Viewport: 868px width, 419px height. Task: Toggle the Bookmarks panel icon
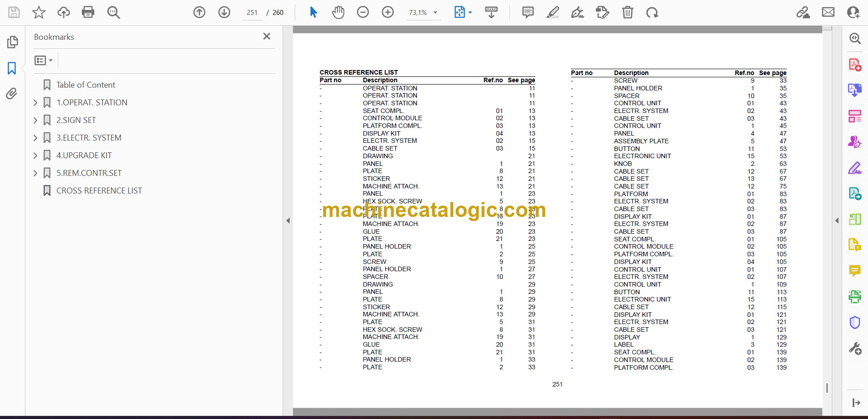coord(12,68)
